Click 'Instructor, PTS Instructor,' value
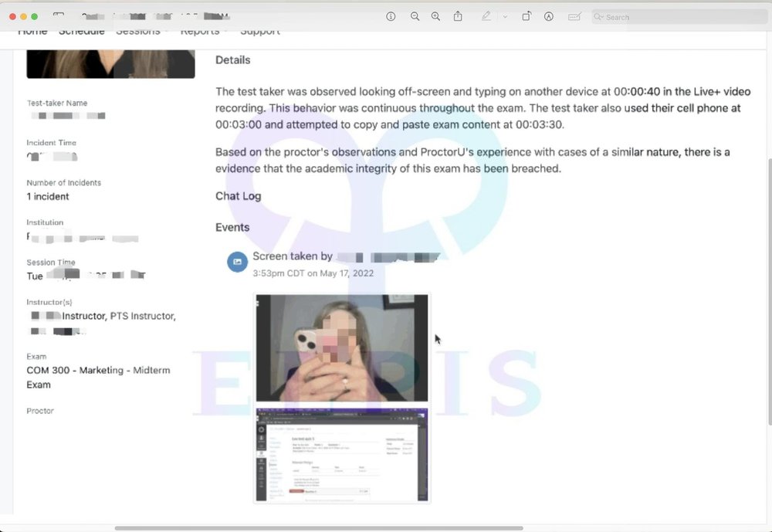The image size is (772, 532). coord(119,317)
